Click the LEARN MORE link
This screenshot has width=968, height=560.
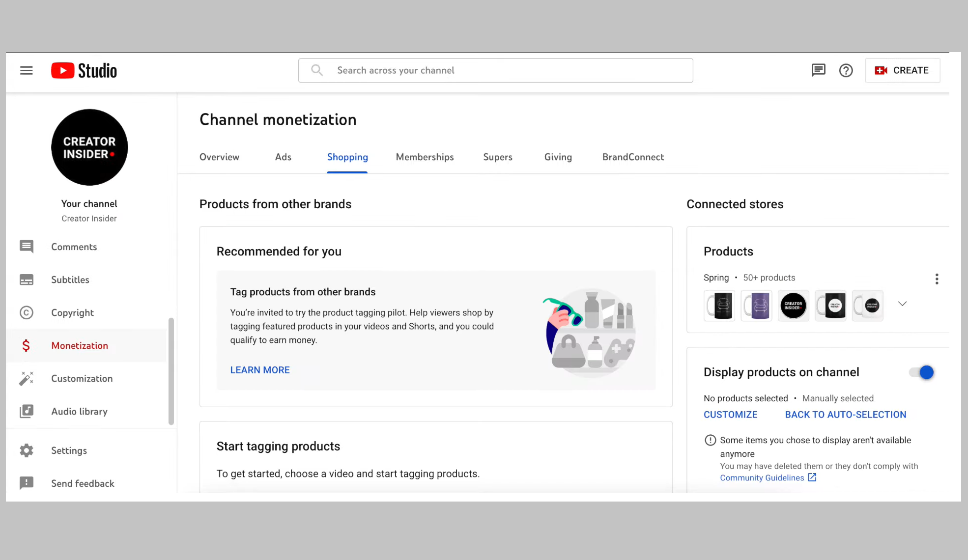tap(260, 370)
